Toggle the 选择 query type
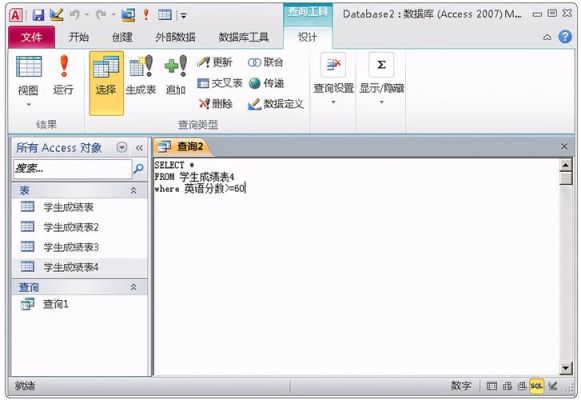This screenshot has width=581, height=400. [106, 83]
